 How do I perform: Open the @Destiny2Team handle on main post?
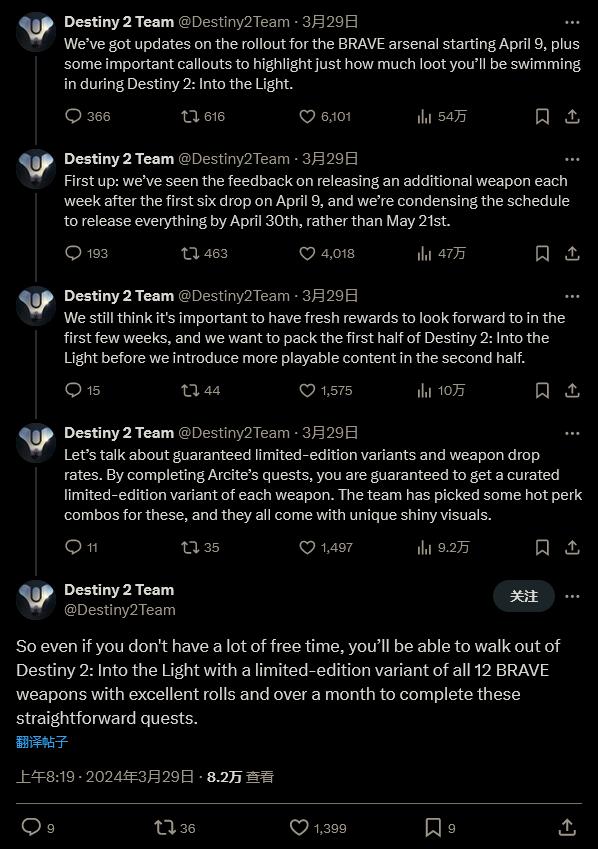click(x=120, y=610)
